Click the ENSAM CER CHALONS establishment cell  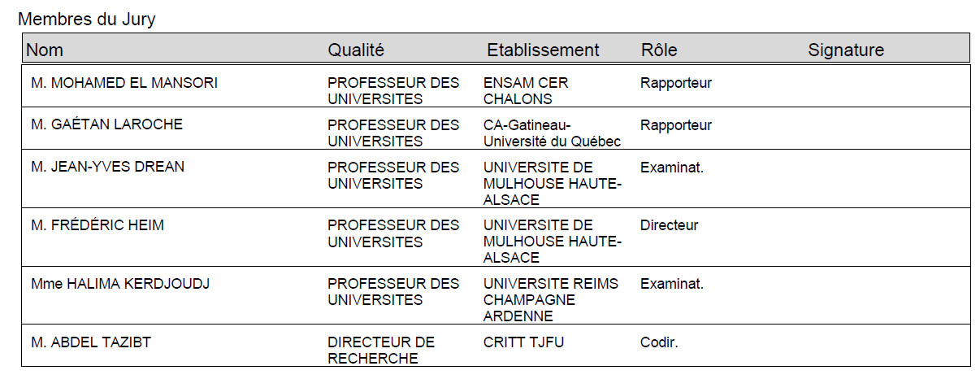coord(526,91)
